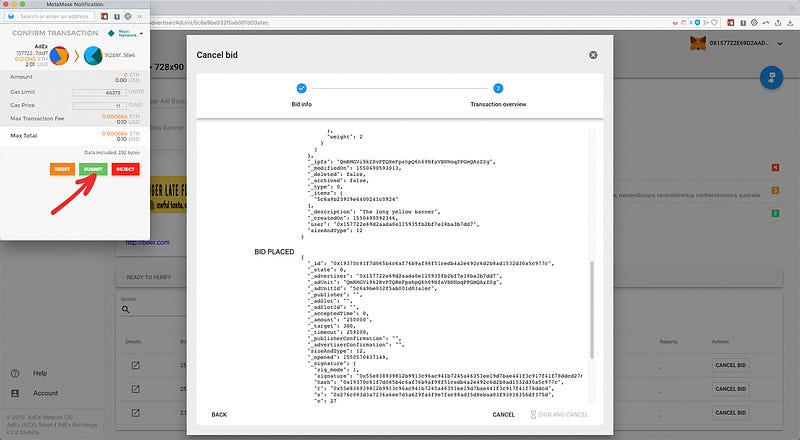Reset the MetaMask transaction values
The image size is (800, 440).
(62, 169)
